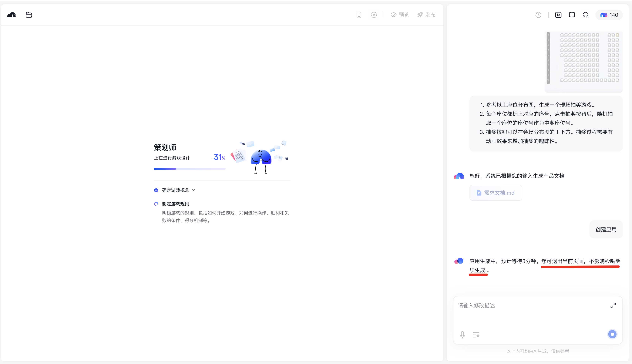Click the app logo icon in top-left
632x364 pixels.
tap(12, 15)
